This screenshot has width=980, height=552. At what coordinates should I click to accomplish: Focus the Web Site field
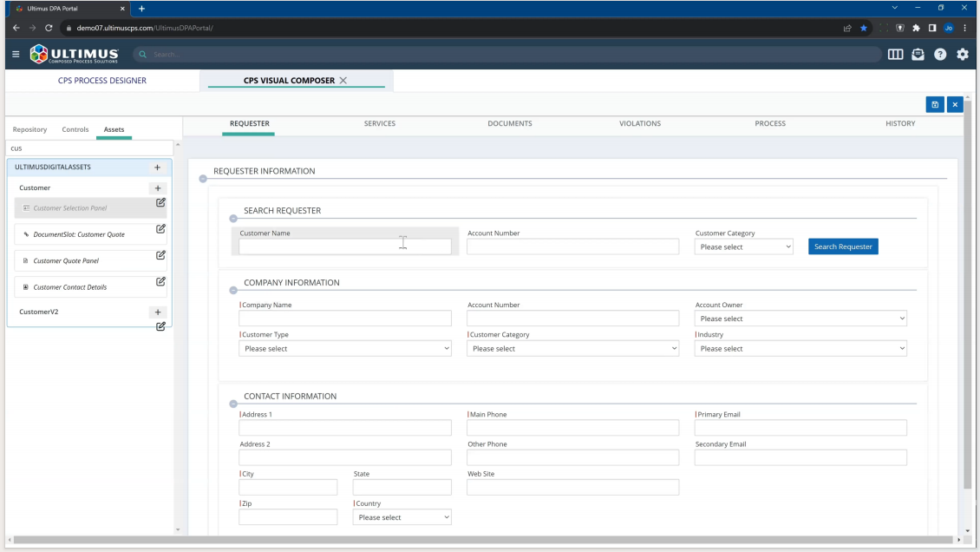click(x=572, y=488)
